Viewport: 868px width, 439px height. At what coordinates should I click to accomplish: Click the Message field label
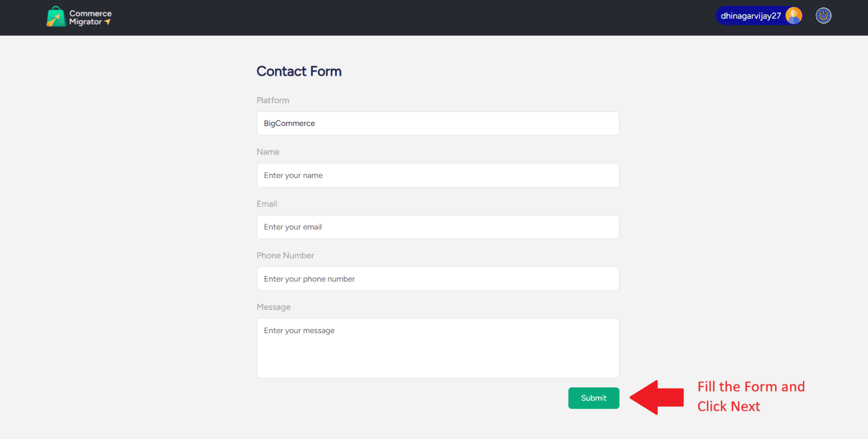coord(273,307)
